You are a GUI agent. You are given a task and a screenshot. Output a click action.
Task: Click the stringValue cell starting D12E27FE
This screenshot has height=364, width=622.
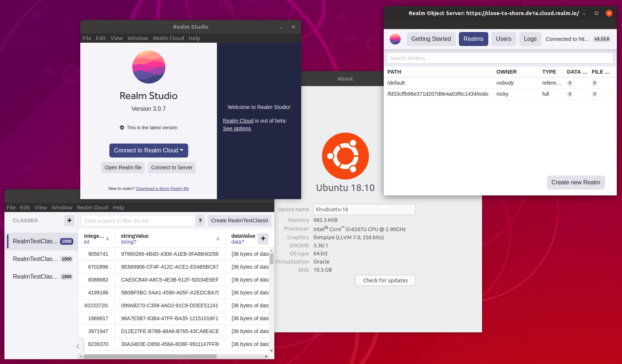170,331
